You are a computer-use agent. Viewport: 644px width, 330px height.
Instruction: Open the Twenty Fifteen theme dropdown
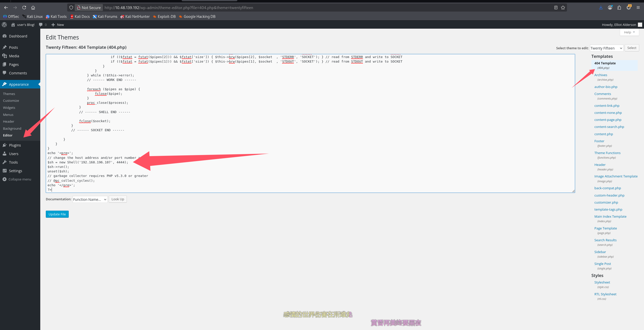pos(607,48)
